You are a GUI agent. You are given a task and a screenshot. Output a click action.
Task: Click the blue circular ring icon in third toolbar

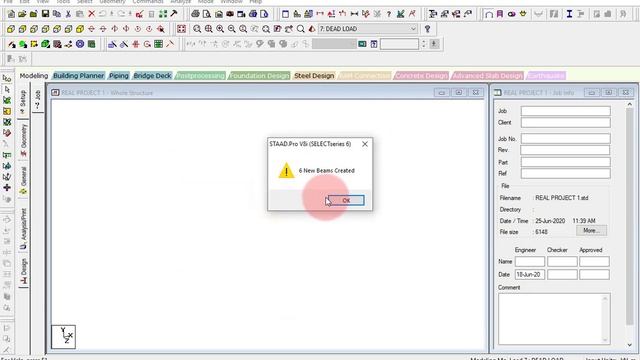point(80,44)
